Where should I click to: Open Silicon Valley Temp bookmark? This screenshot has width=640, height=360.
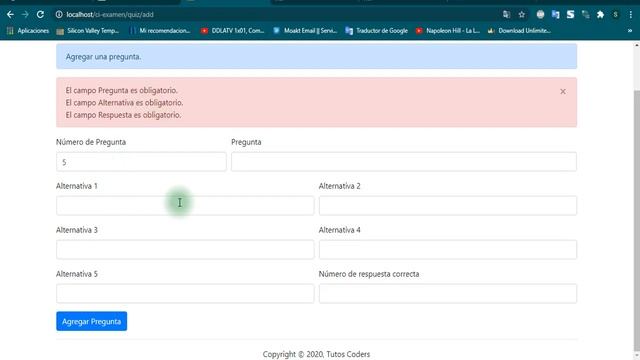pos(88,31)
